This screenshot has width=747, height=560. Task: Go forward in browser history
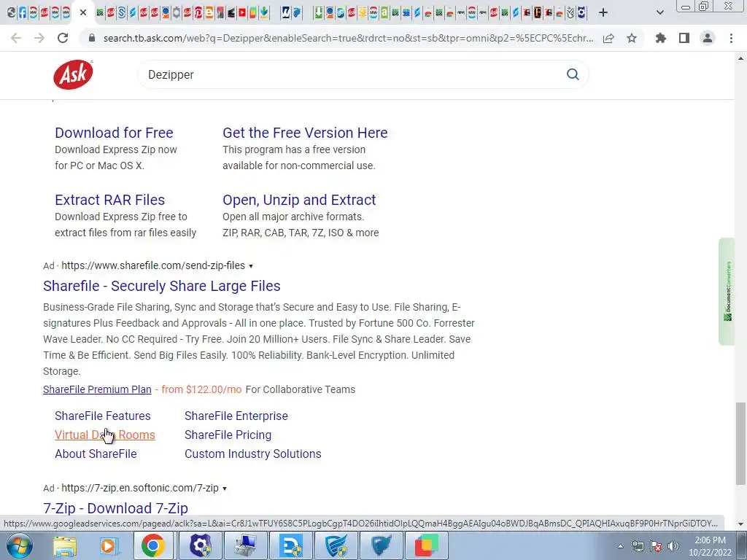click(39, 38)
